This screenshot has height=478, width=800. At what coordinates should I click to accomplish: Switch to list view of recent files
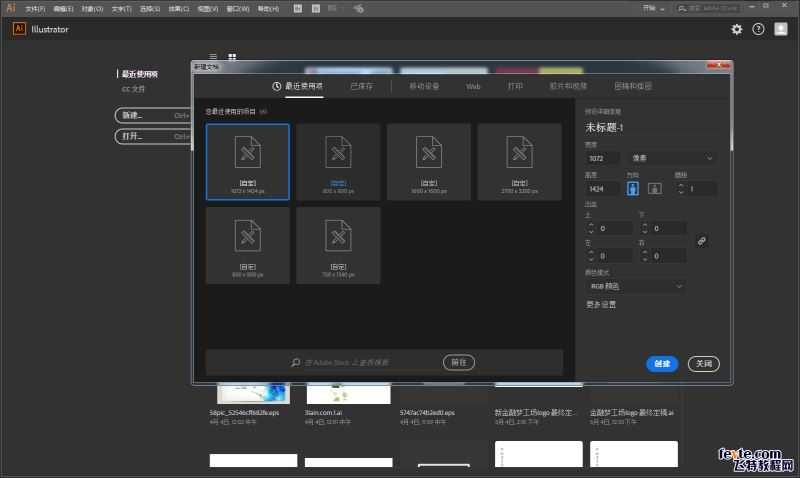213,57
